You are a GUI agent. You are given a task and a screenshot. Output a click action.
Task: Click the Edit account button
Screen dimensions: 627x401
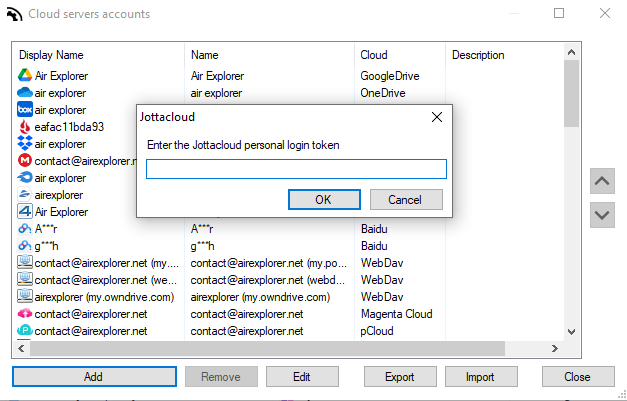(x=302, y=377)
